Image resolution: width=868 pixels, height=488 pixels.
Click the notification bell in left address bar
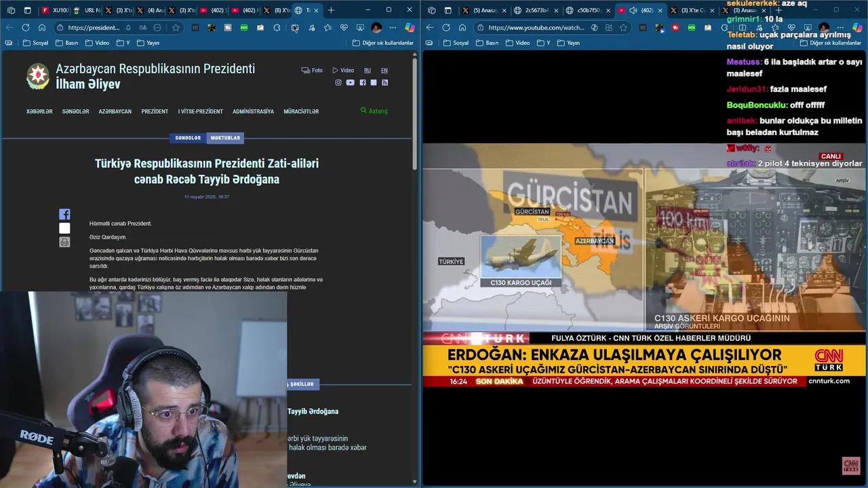[x=128, y=27]
